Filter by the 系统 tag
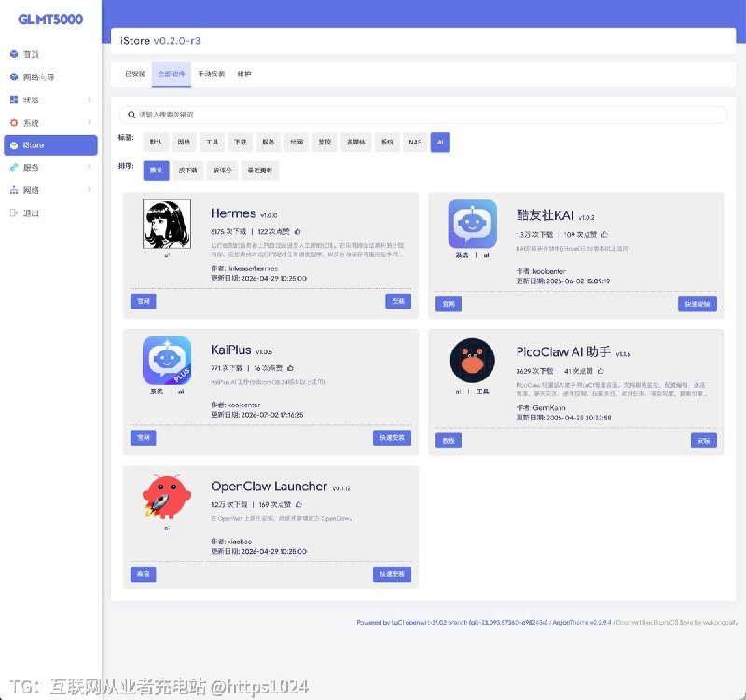Screen dimensions: 746x700 point(387,143)
